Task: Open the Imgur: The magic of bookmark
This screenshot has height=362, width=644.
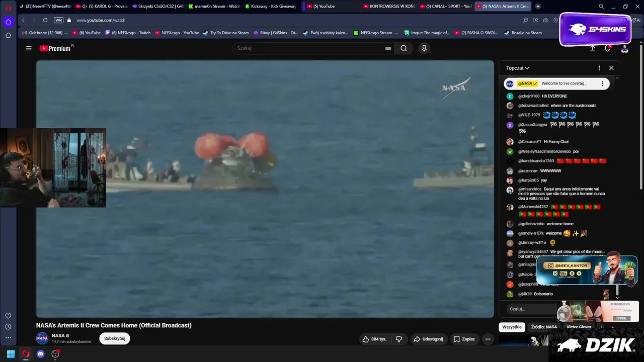Action: pos(427,33)
